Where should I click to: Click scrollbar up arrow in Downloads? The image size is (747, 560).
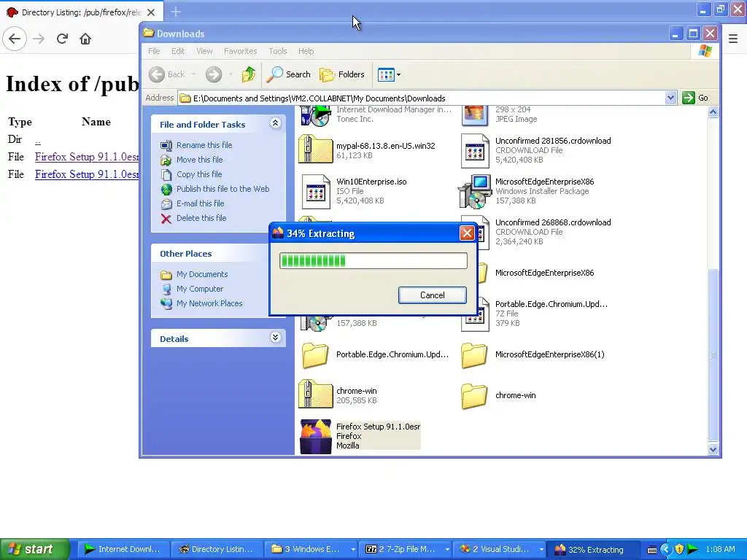tap(713, 112)
